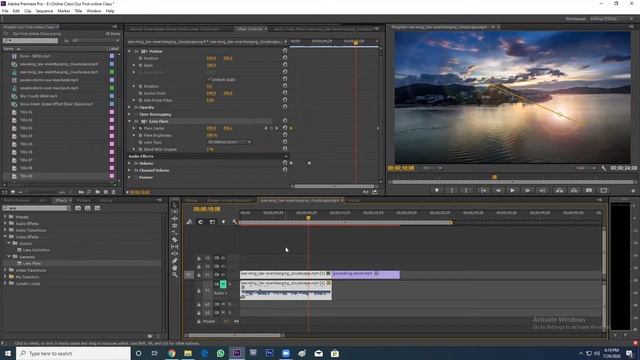Expand the Video Transitions folder
Image resolution: width=640 pixels, height=360 pixels.
5,270
